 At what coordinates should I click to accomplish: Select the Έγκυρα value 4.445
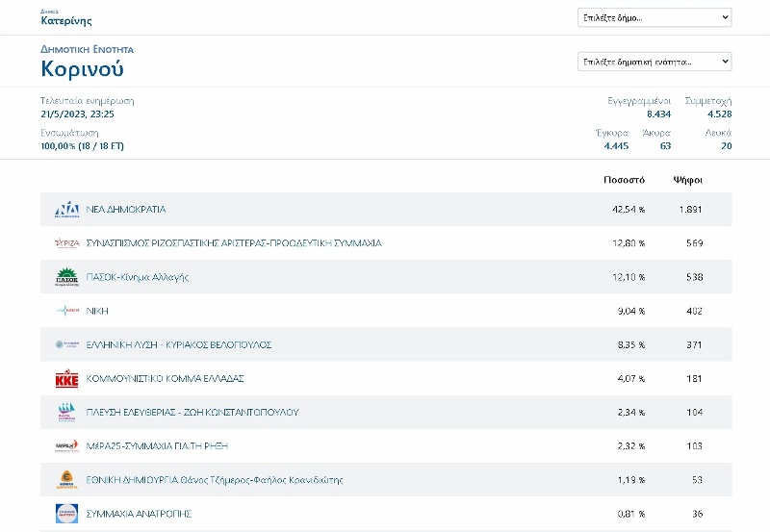(x=616, y=146)
